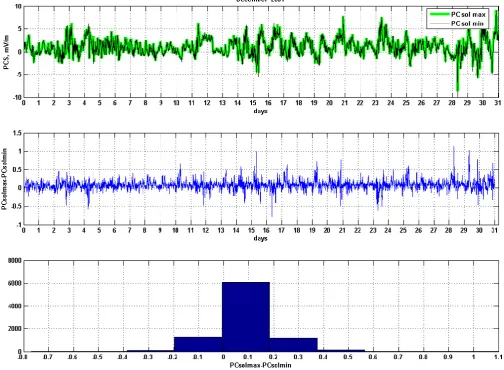The width and height of the screenshot is (504, 370).
Task: Click the '2000' tick on the histogram y-axis
Action: point(15,328)
